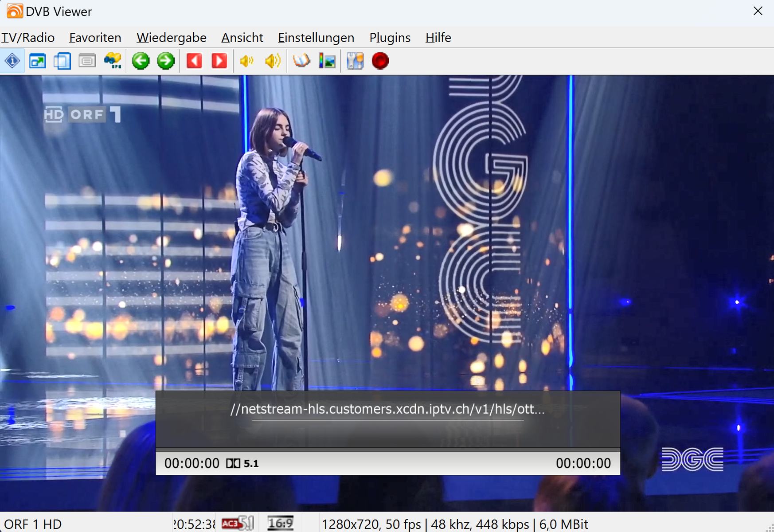Lower the volume with small speaker icon
The height and width of the screenshot is (532, 774).
point(246,61)
